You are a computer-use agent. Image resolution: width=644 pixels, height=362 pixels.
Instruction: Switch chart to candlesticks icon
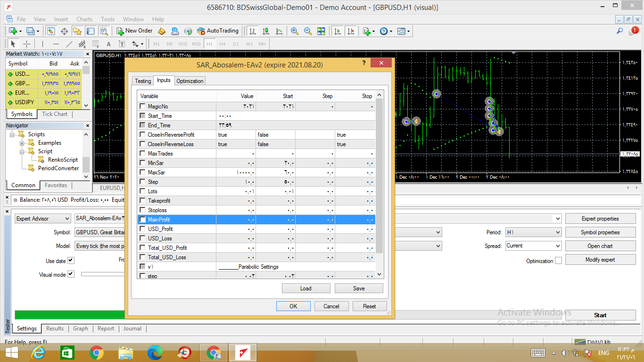[x=266, y=31]
